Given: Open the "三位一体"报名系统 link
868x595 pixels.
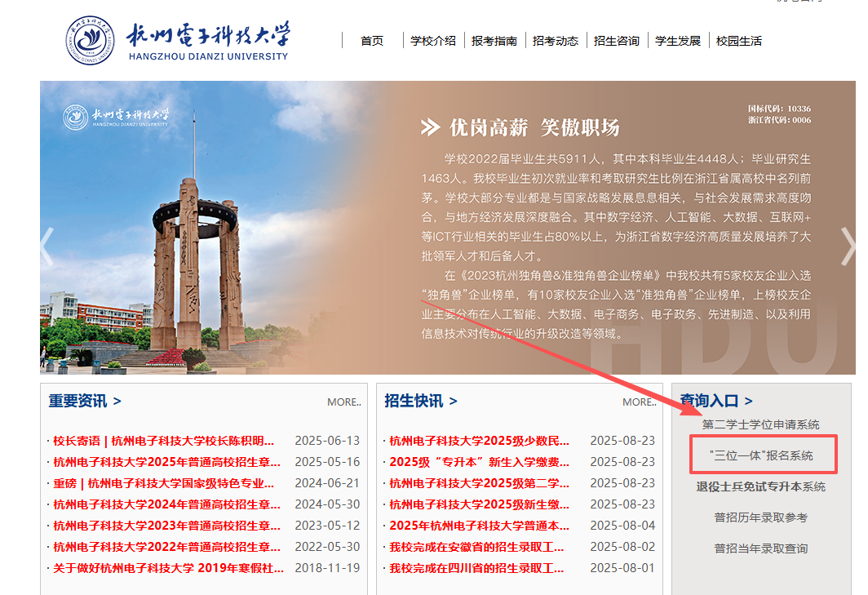Looking at the screenshot, I should tap(761, 455).
